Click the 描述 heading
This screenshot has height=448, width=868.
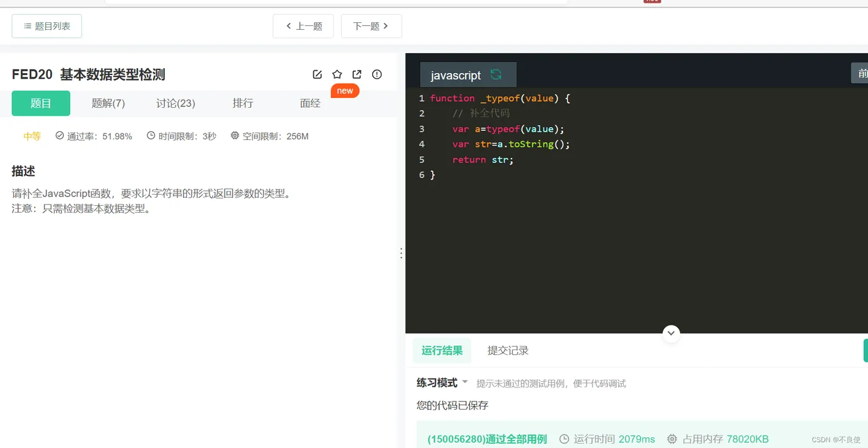coord(24,171)
